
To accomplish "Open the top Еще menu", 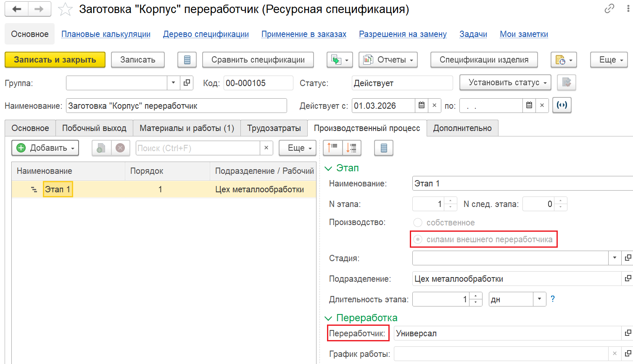I will click(609, 60).
